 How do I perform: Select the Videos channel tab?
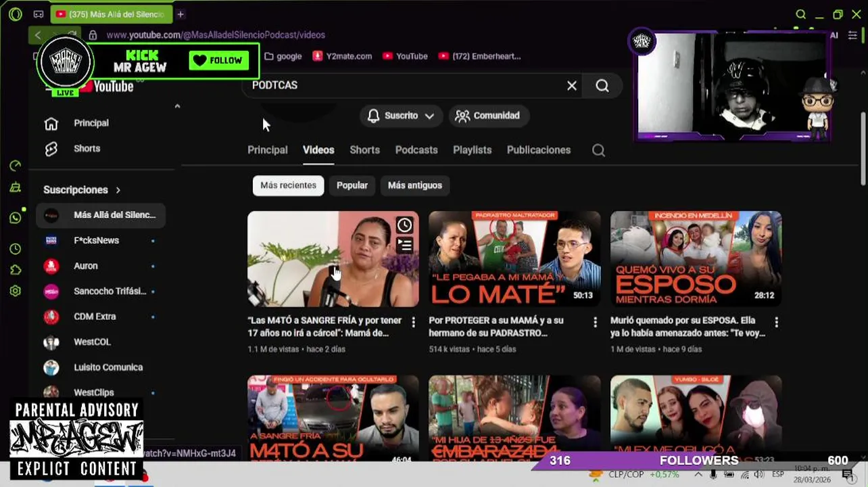coord(318,150)
